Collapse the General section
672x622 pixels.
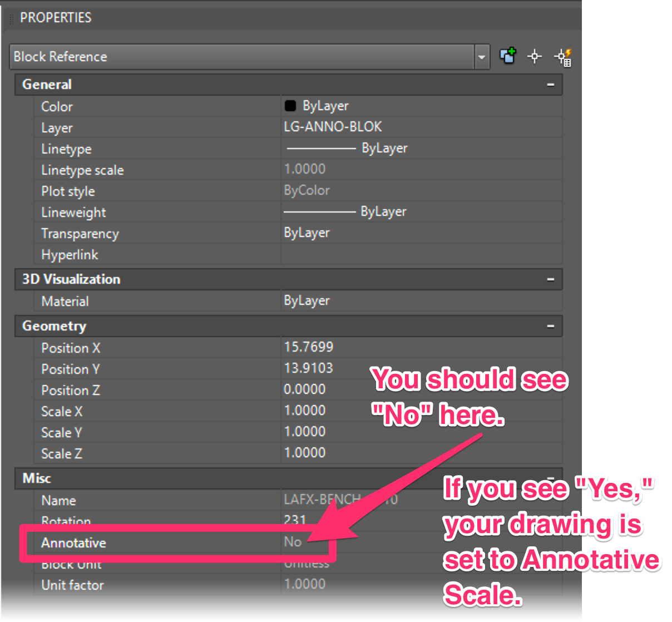(x=550, y=85)
